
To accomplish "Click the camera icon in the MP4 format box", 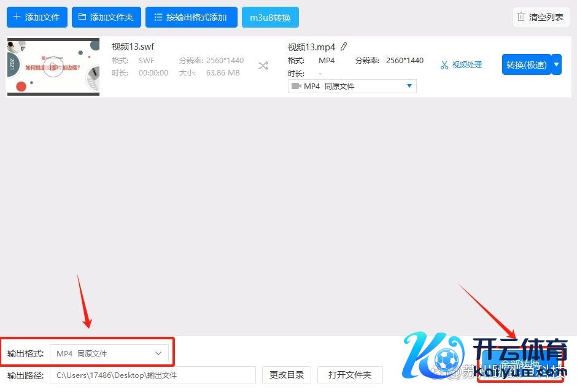I will coord(296,86).
